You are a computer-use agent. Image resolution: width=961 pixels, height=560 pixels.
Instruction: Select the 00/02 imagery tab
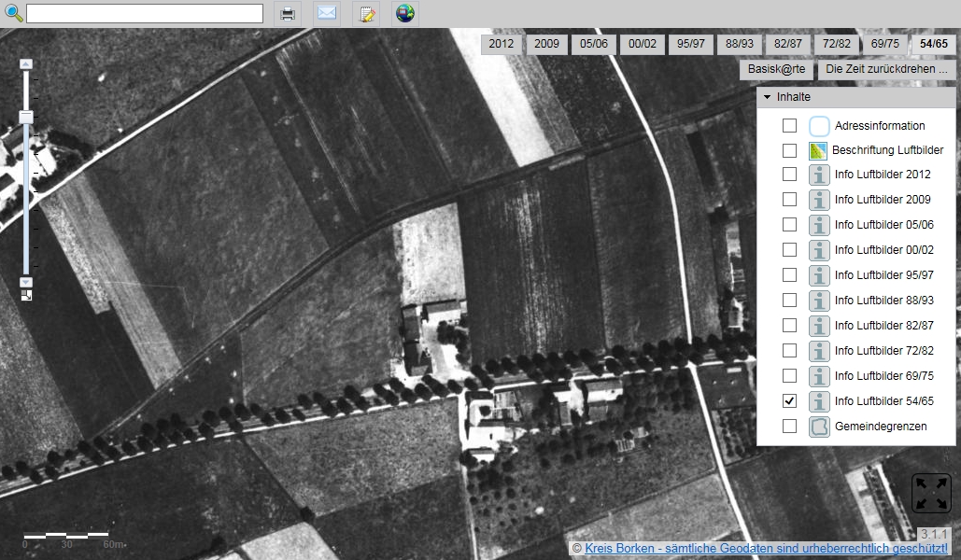tap(643, 44)
